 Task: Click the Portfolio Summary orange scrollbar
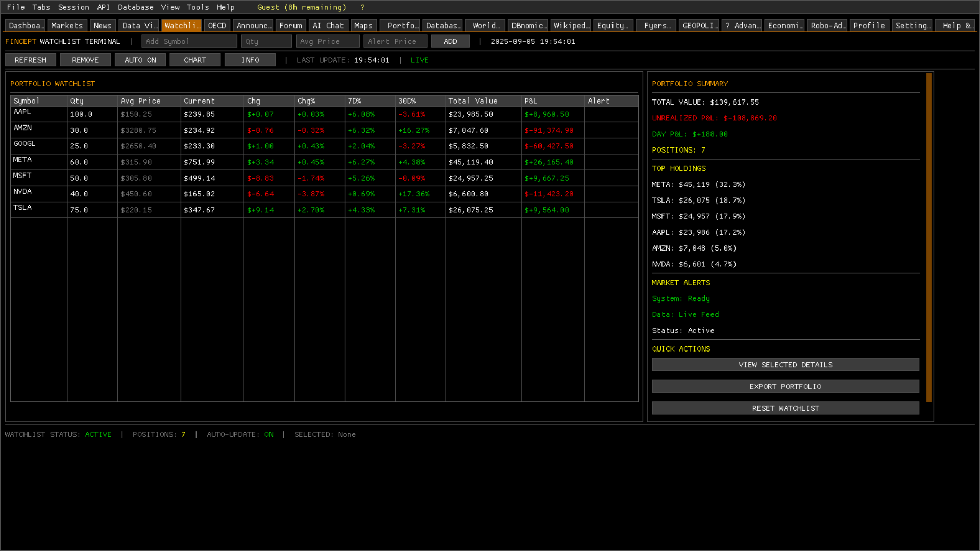tap(929, 237)
